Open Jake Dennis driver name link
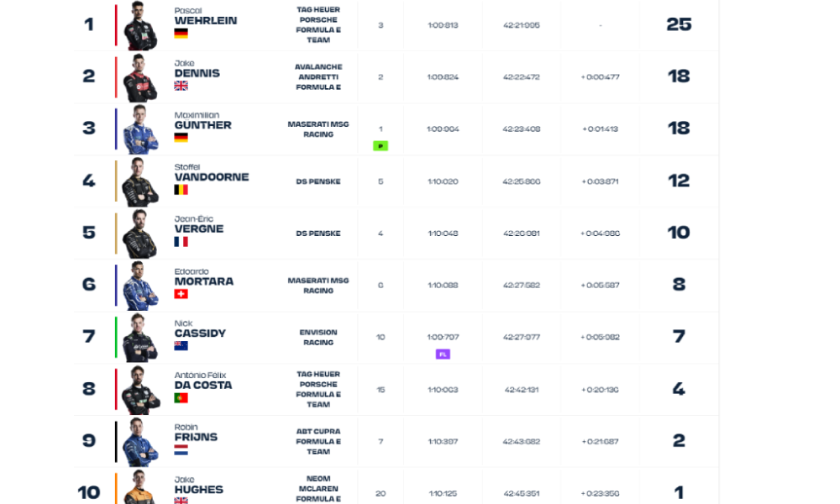840x504 pixels. coord(197,73)
